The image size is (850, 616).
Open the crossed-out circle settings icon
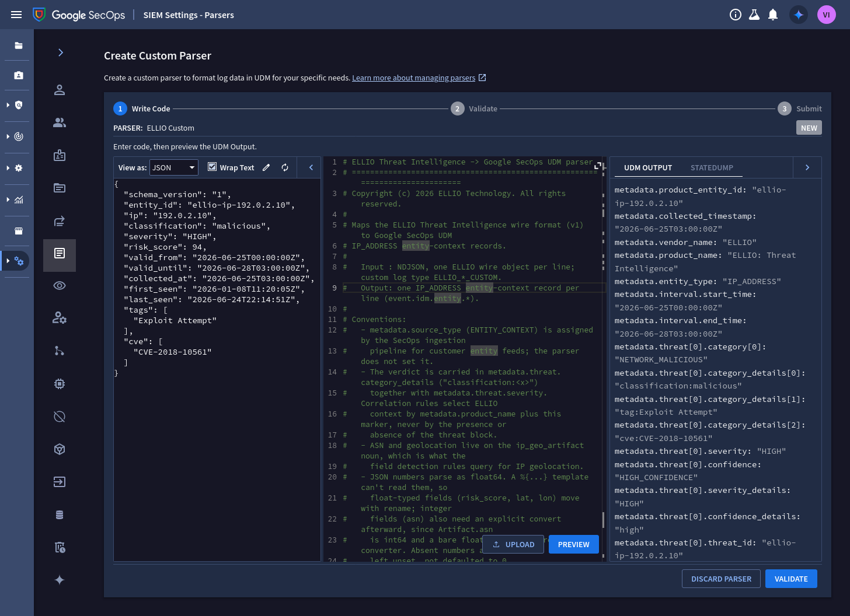60,416
